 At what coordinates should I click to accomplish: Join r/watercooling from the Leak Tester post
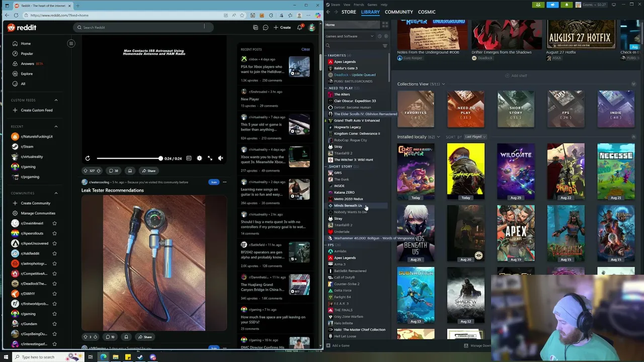point(214,182)
